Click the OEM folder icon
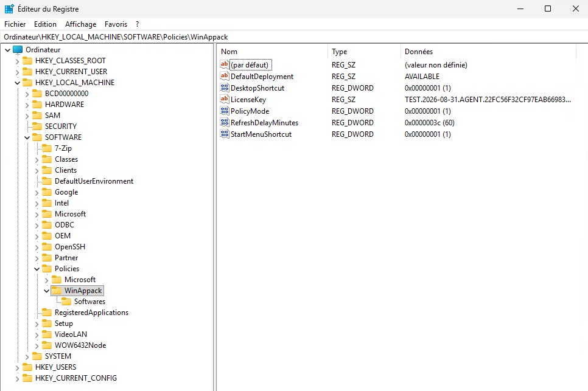 pyautogui.click(x=47, y=235)
